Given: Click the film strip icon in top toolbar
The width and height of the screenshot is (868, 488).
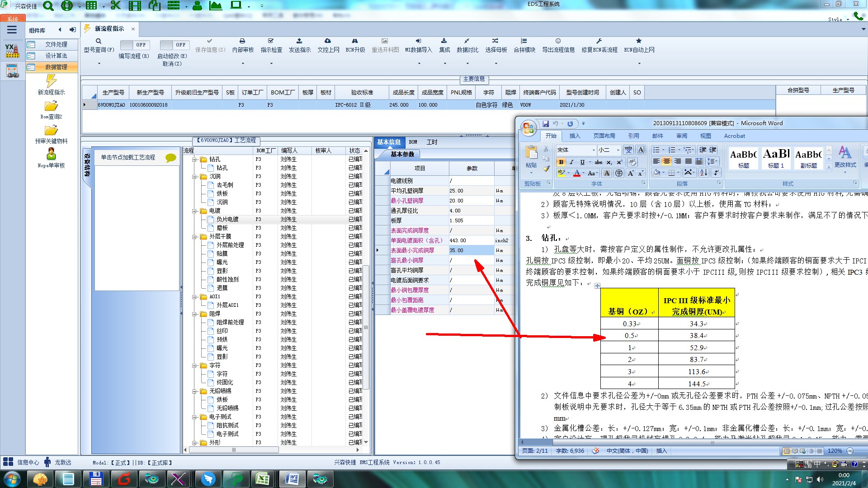Looking at the screenshot, I should (x=135, y=5).
